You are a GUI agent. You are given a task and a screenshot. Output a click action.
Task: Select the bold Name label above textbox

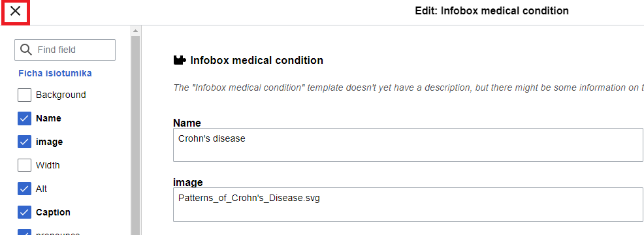187,123
